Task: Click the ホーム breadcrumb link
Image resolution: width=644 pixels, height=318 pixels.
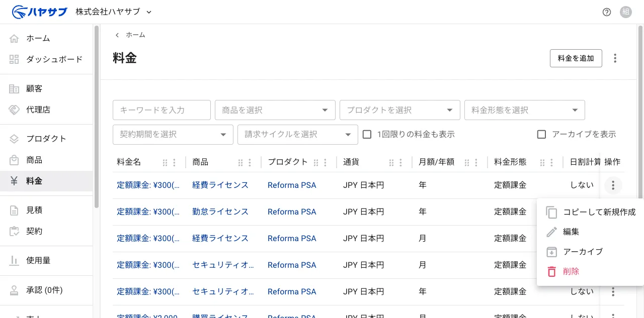Action: (135, 35)
